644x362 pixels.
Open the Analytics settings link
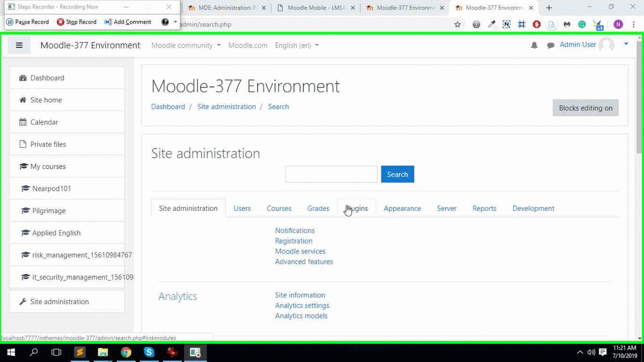point(302,306)
